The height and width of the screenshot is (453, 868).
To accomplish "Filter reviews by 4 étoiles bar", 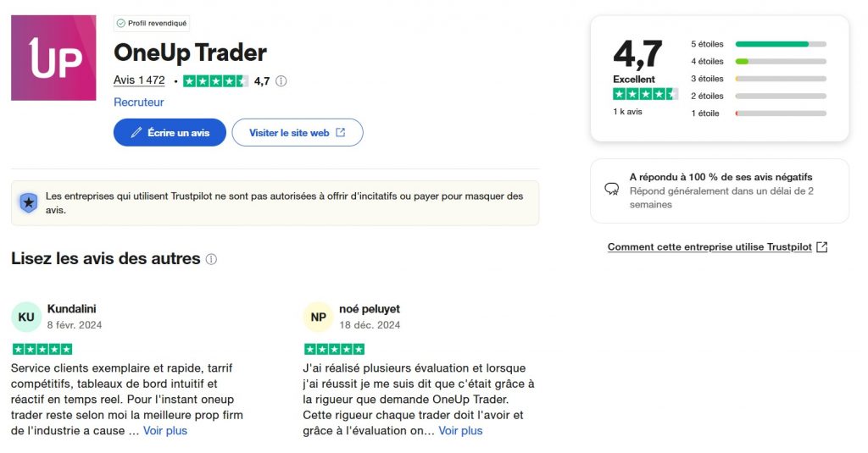I will (780, 62).
